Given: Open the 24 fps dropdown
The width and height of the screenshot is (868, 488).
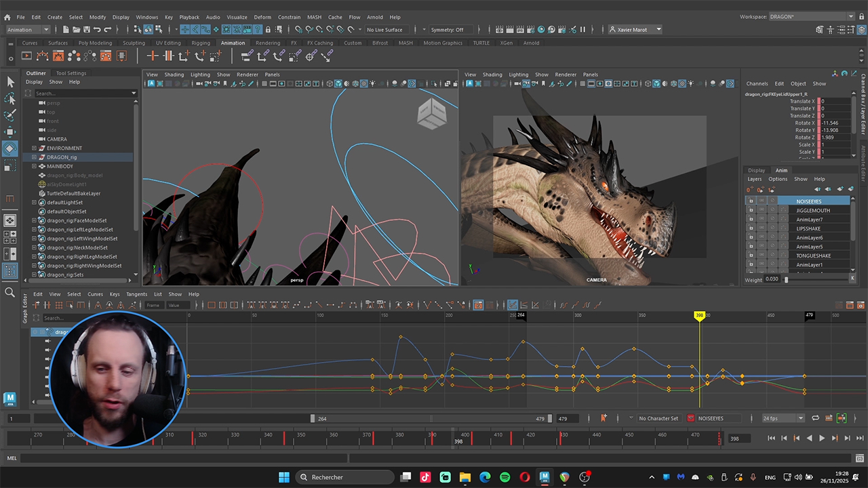Looking at the screenshot, I should click(x=783, y=418).
